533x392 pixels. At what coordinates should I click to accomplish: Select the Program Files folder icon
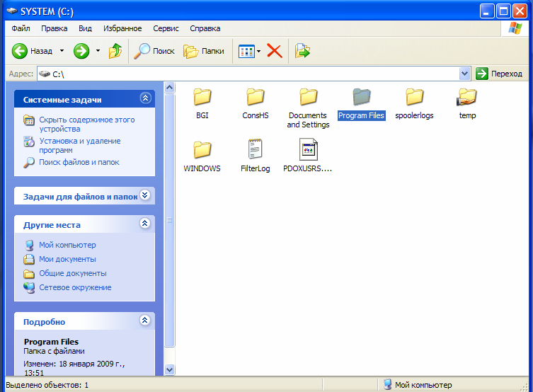coord(361,97)
